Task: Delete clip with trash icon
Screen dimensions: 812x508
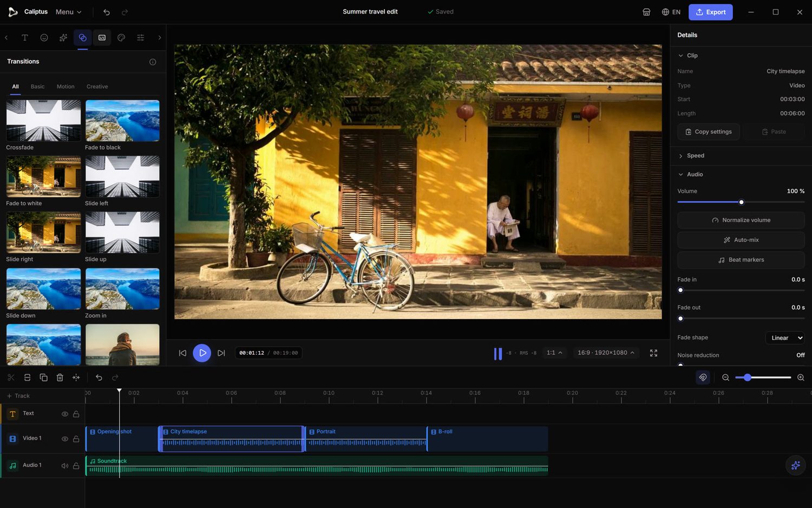Action: [x=60, y=377]
